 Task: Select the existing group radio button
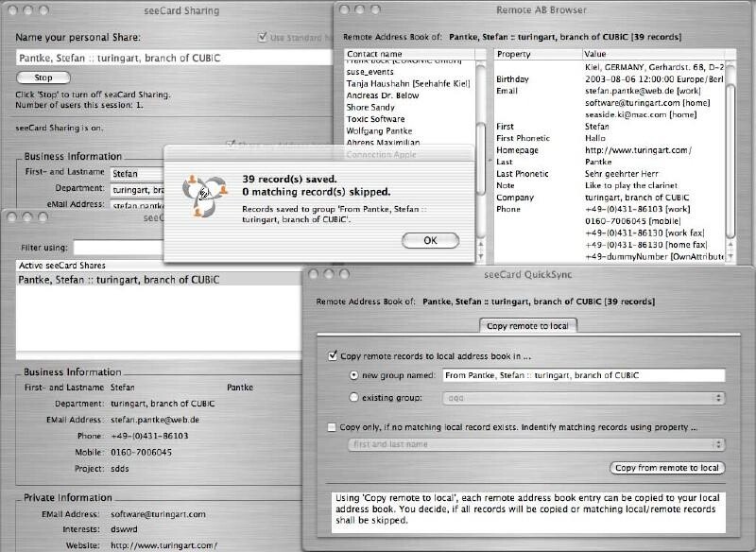(x=353, y=397)
